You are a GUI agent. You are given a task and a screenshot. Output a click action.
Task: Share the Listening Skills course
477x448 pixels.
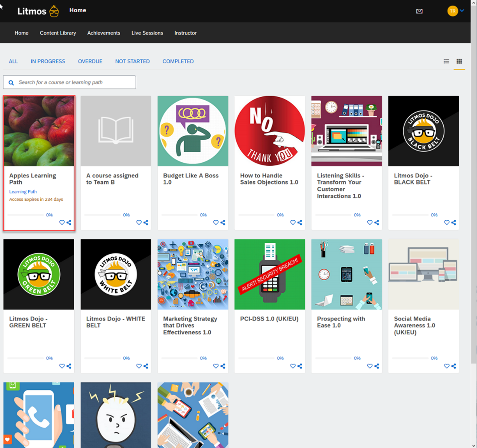click(377, 222)
